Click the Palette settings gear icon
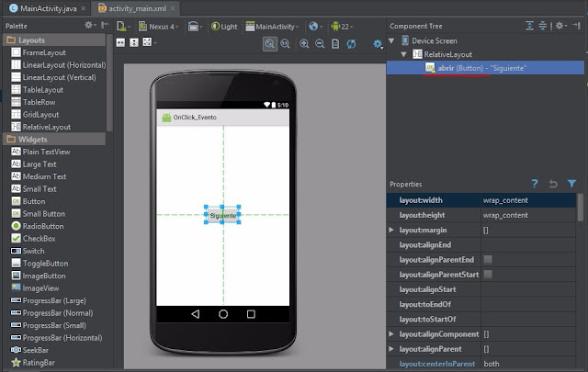 [x=88, y=26]
